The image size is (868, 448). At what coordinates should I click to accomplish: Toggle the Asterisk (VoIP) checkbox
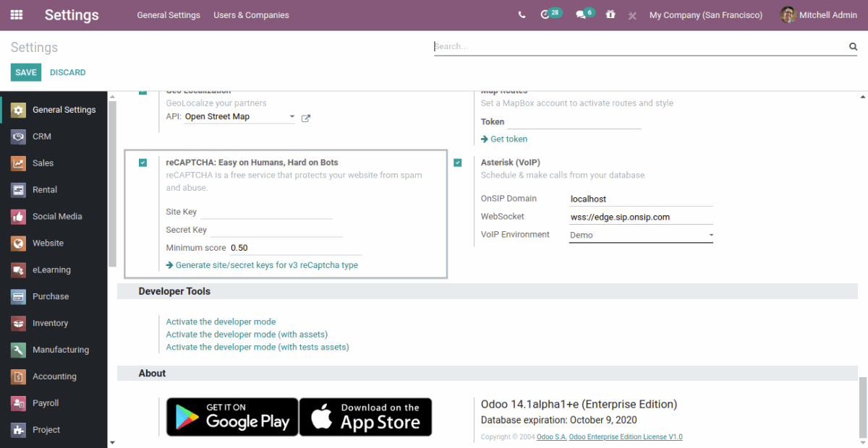coord(458,163)
